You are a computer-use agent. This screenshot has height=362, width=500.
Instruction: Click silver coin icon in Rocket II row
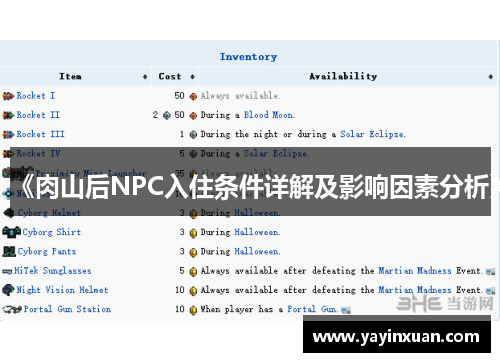[x=167, y=116]
